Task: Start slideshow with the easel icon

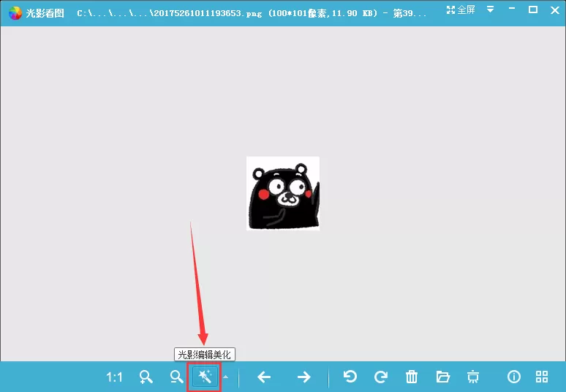Action: (x=473, y=377)
